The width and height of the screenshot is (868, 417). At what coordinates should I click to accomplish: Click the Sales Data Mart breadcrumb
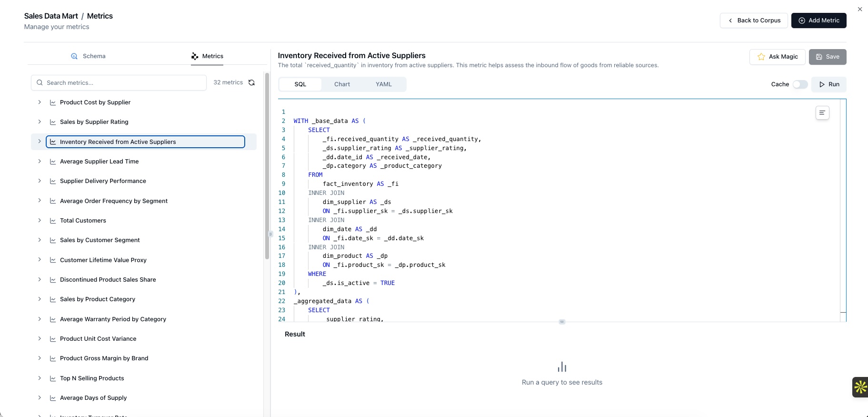coord(51,16)
